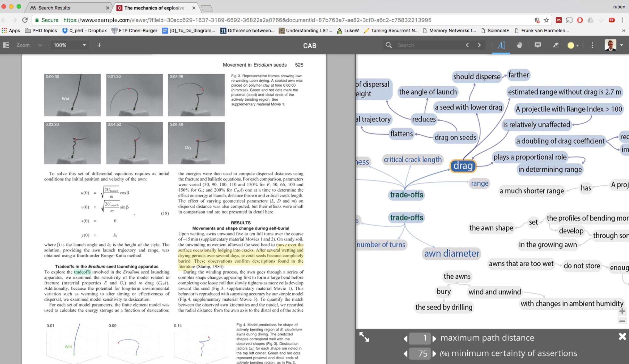This screenshot has height=364, width=629.
Task: Decrease minimum certainty of assertions
Action: [405, 353]
